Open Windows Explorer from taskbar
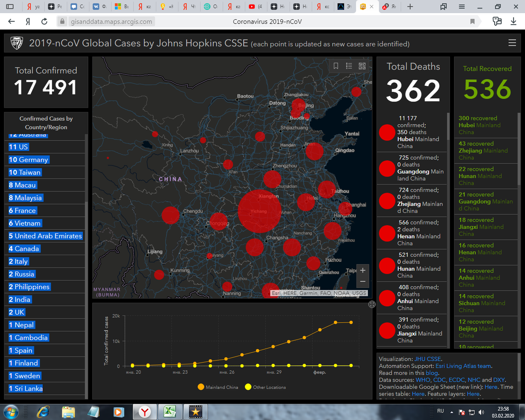The image size is (525, 420). pos(68,412)
